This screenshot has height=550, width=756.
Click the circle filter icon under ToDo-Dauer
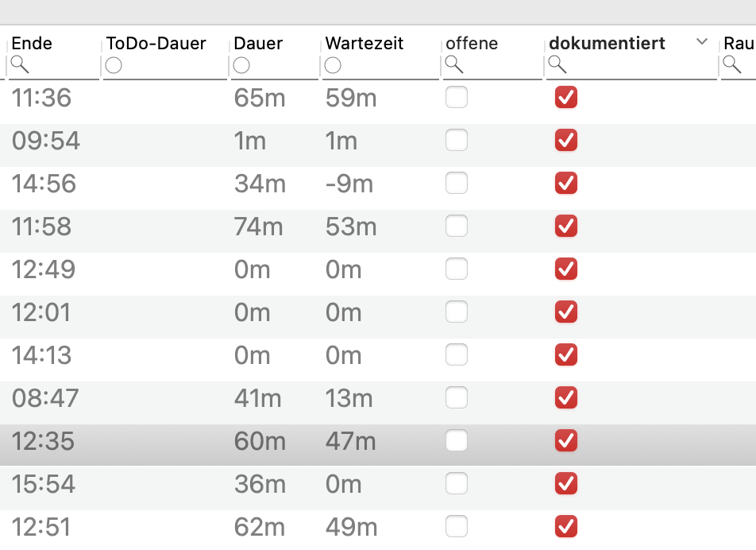114,65
